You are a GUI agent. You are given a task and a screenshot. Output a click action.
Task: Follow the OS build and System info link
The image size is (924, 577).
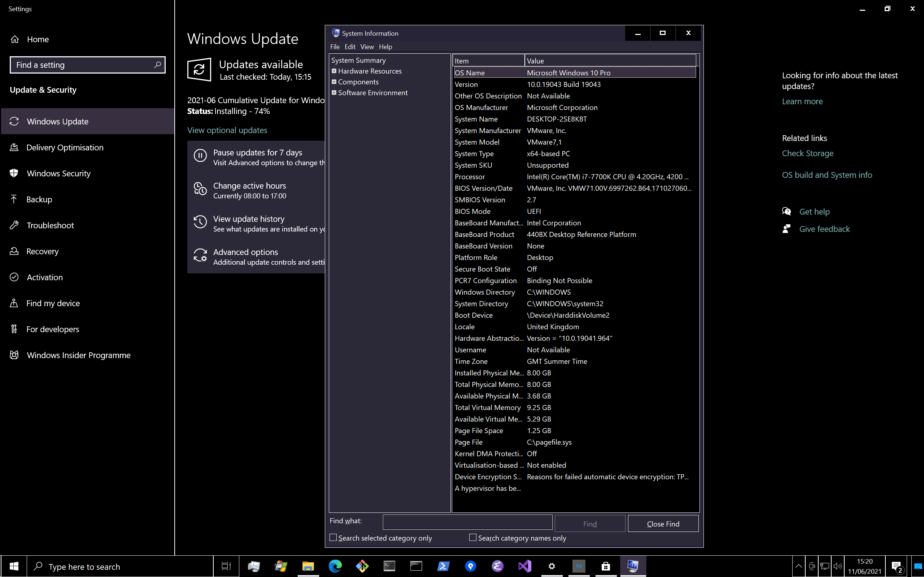point(827,175)
